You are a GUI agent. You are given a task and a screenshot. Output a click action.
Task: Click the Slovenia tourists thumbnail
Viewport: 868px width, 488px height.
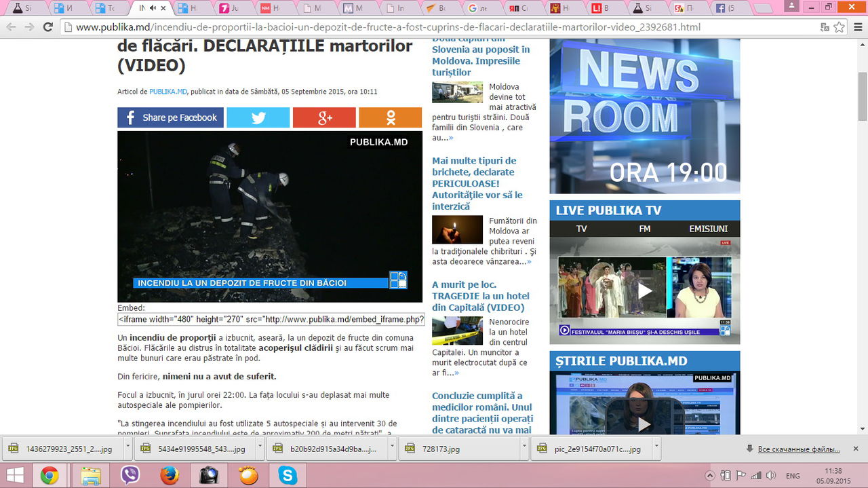[x=457, y=92]
